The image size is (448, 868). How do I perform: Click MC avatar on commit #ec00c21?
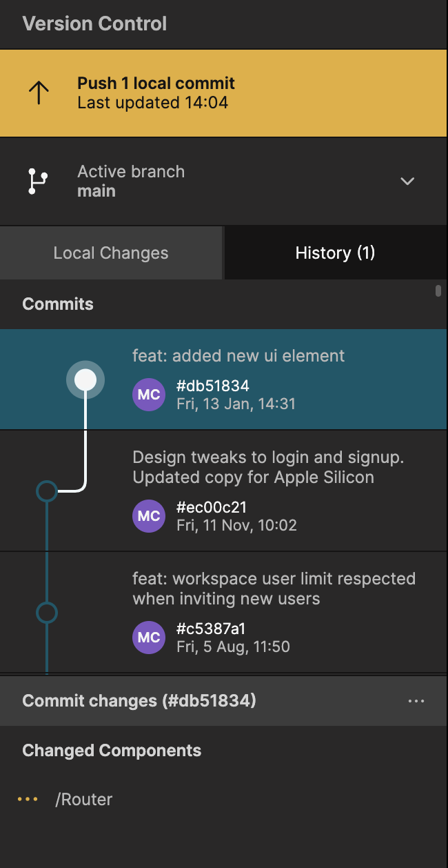[149, 516]
